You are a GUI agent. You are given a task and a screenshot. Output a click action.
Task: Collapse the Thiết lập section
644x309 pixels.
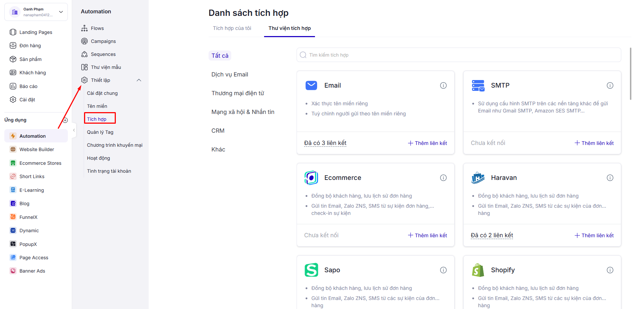pos(139,80)
